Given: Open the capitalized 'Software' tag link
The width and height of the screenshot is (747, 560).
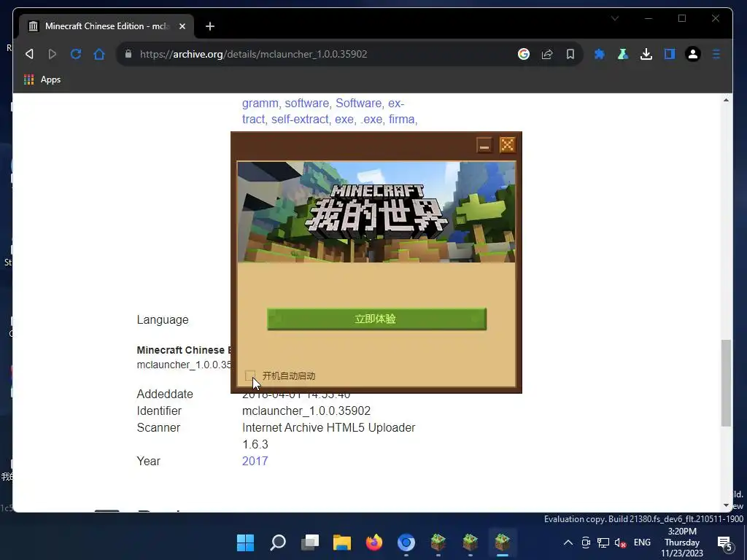Looking at the screenshot, I should point(358,104).
